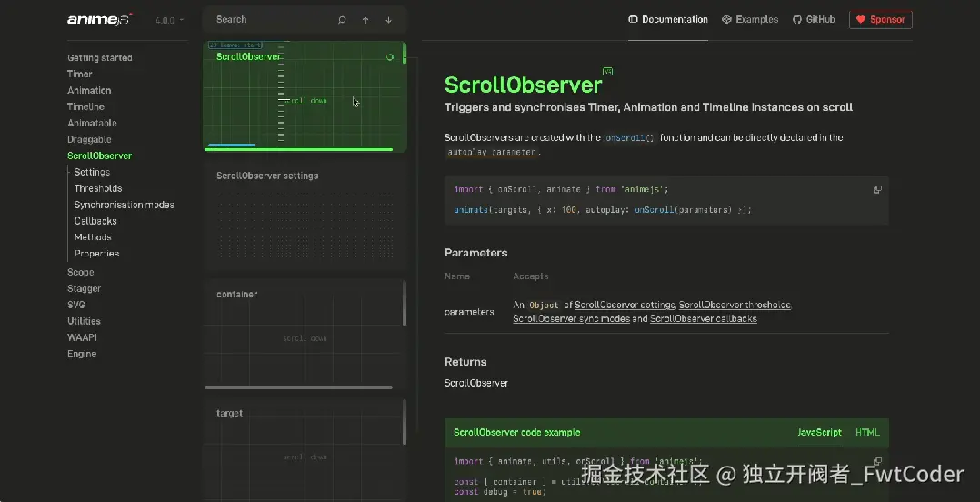Click the icon beside the ScrollObserver heading
The width and height of the screenshot is (980, 502).
click(607, 71)
